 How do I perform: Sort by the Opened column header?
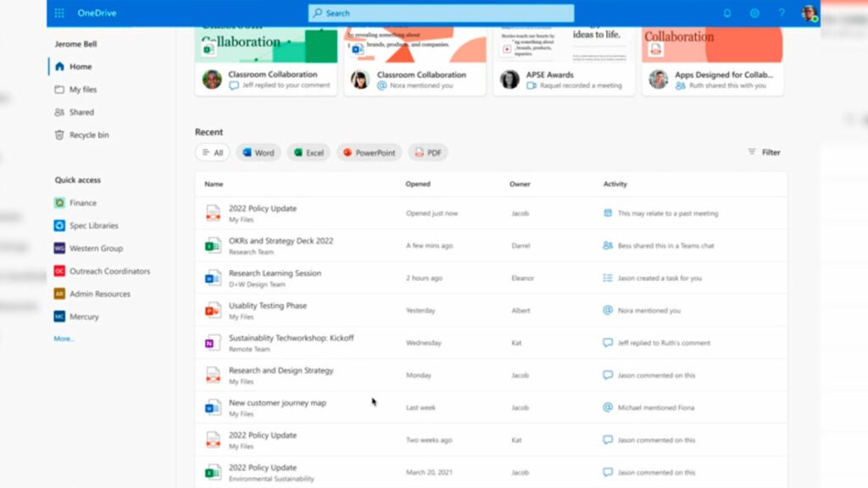(418, 184)
